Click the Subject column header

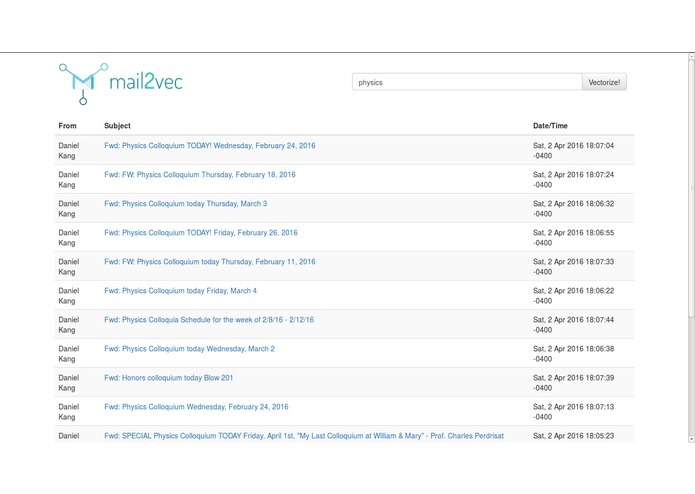[117, 126]
